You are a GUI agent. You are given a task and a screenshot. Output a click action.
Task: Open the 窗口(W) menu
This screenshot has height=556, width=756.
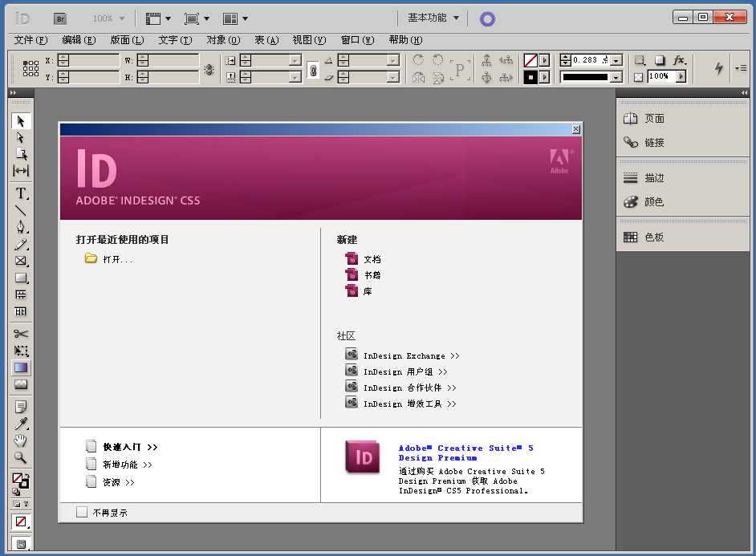click(358, 40)
